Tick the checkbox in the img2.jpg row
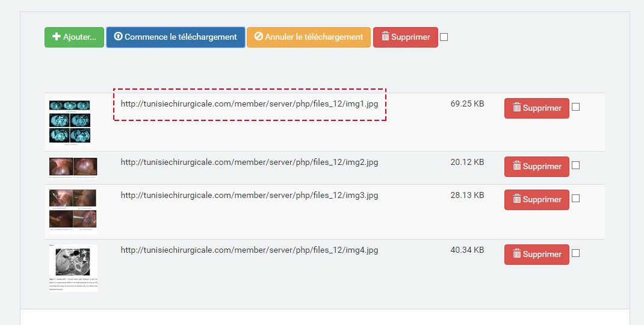Viewport: 644px width, 325px height. tap(576, 165)
